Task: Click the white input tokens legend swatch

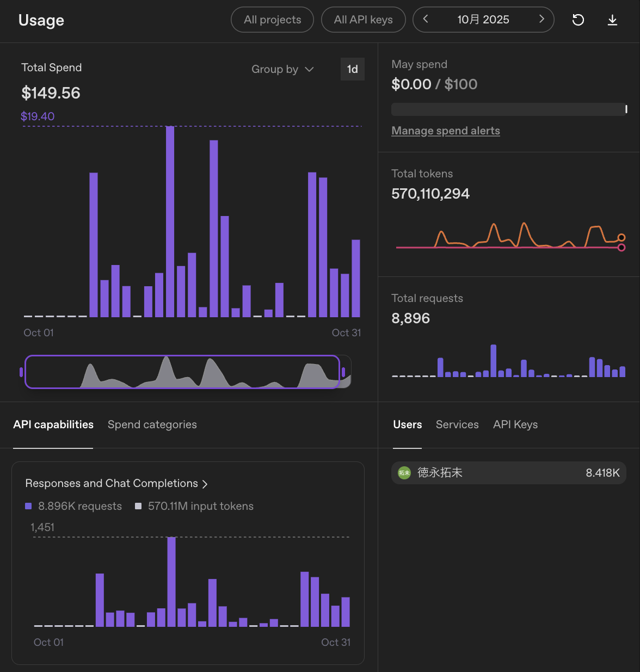Action: tap(138, 506)
